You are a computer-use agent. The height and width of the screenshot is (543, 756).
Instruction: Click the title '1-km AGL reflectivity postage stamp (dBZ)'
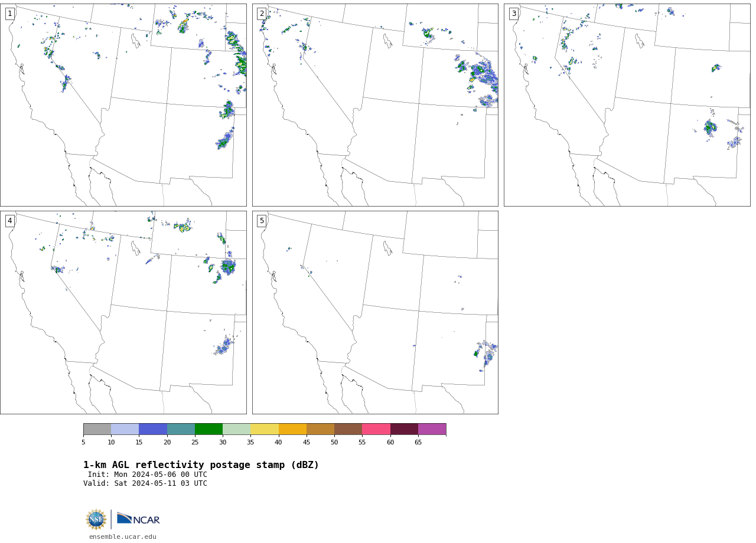[x=201, y=465]
